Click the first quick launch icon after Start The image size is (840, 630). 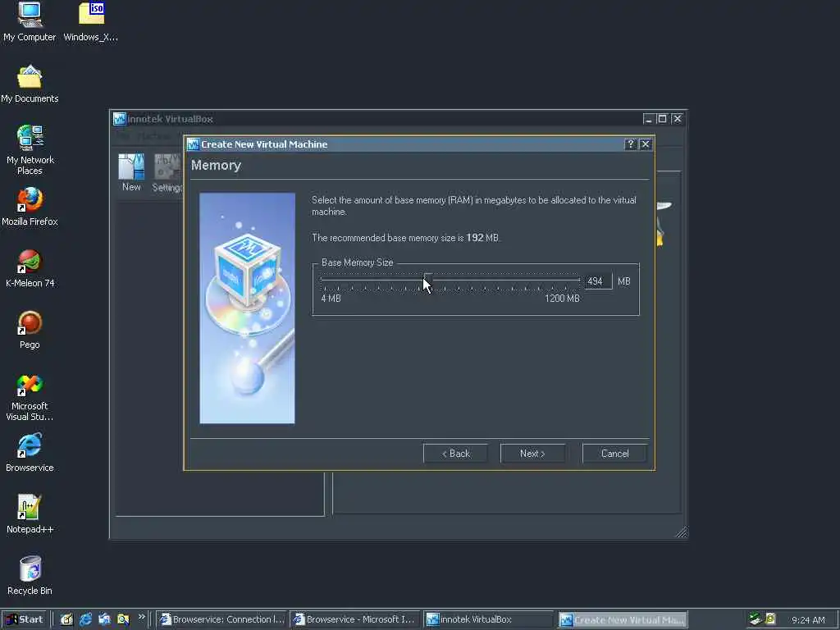(66, 619)
